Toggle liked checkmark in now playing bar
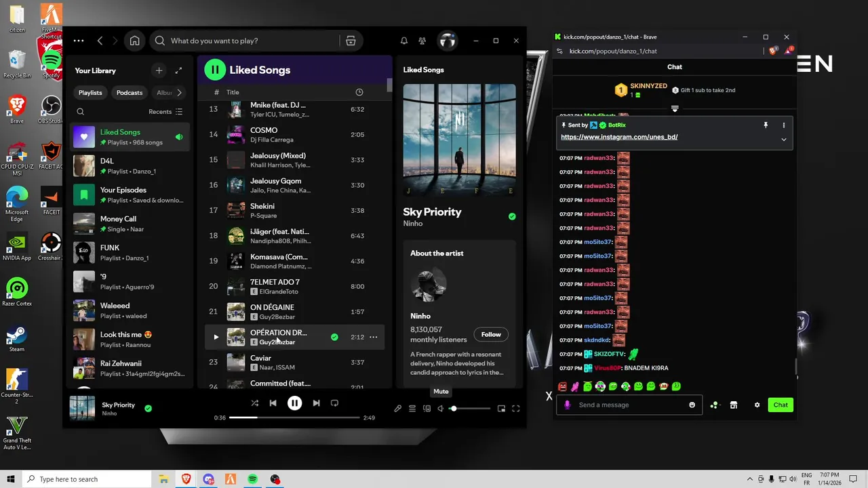868x488 pixels. tap(148, 408)
